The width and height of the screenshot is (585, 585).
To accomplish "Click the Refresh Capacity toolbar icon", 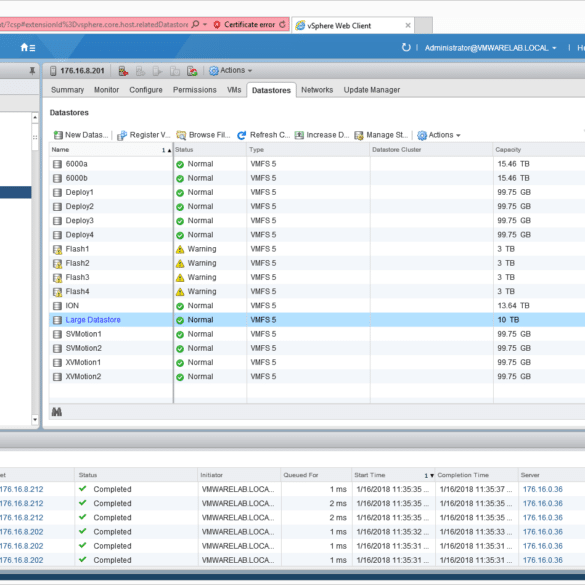I will click(242, 135).
